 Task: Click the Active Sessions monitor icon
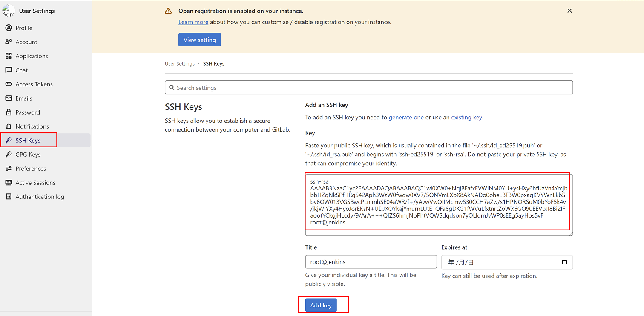click(x=9, y=183)
